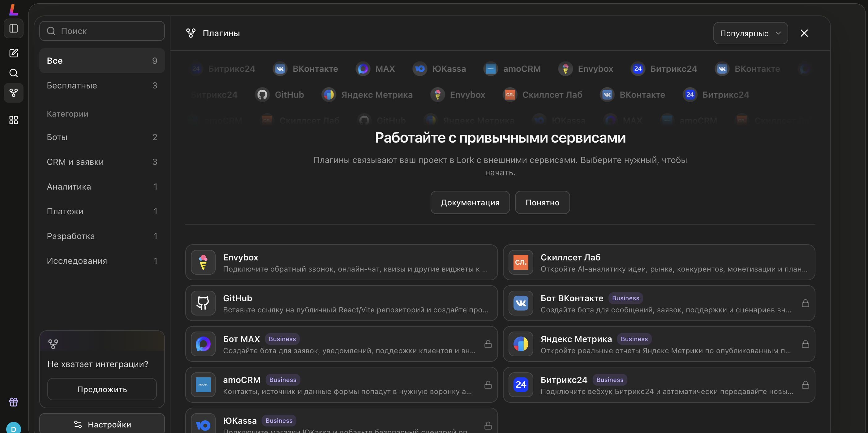Screen dimensions: 868x433
Task: Click the Предложить button
Action: (102, 389)
